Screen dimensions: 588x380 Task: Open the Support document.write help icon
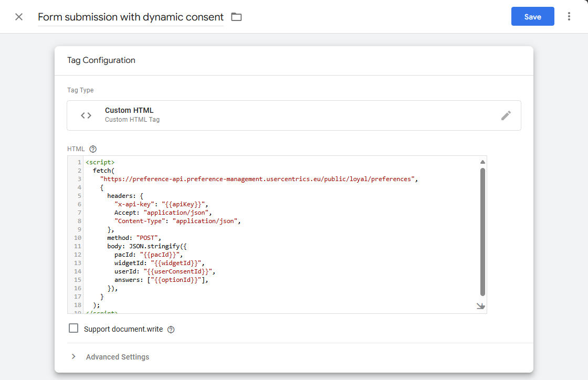click(171, 330)
